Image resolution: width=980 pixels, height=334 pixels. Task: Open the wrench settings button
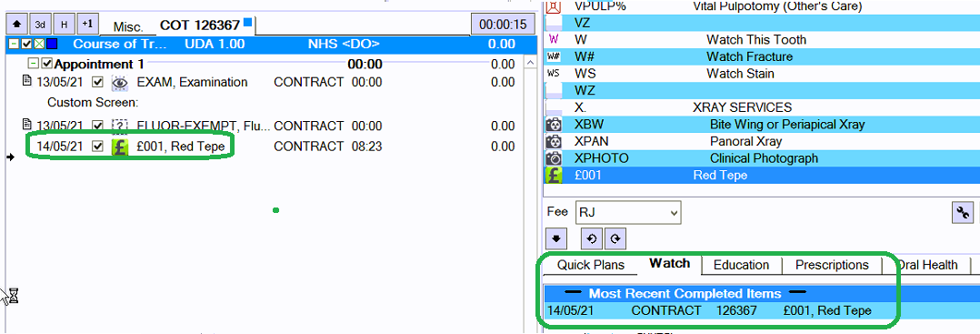(x=963, y=213)
